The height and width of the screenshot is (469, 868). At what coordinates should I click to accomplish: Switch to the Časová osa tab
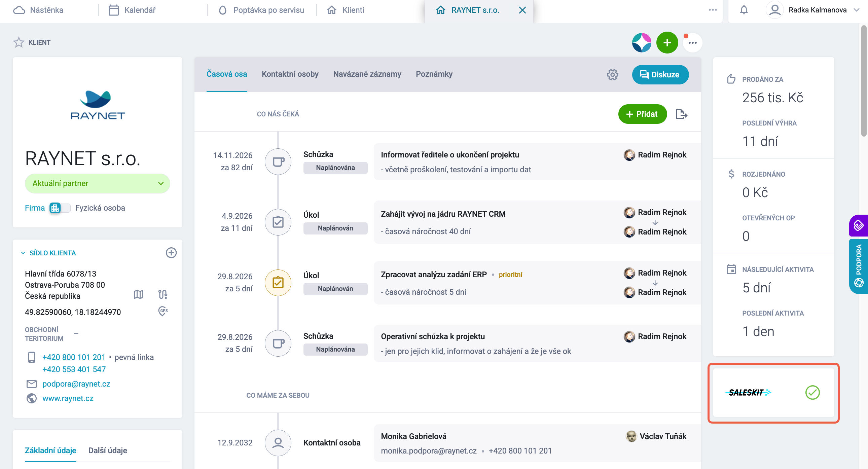coord(226,74)
